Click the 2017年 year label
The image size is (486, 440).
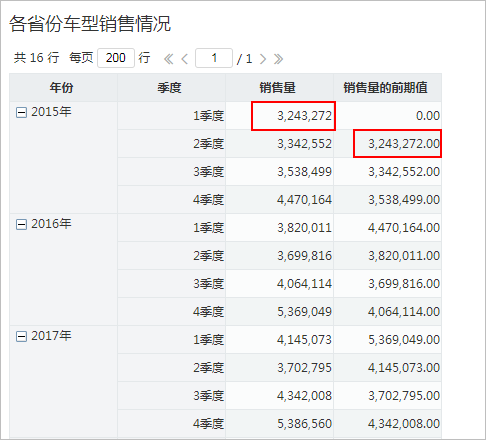click(51, 336)
